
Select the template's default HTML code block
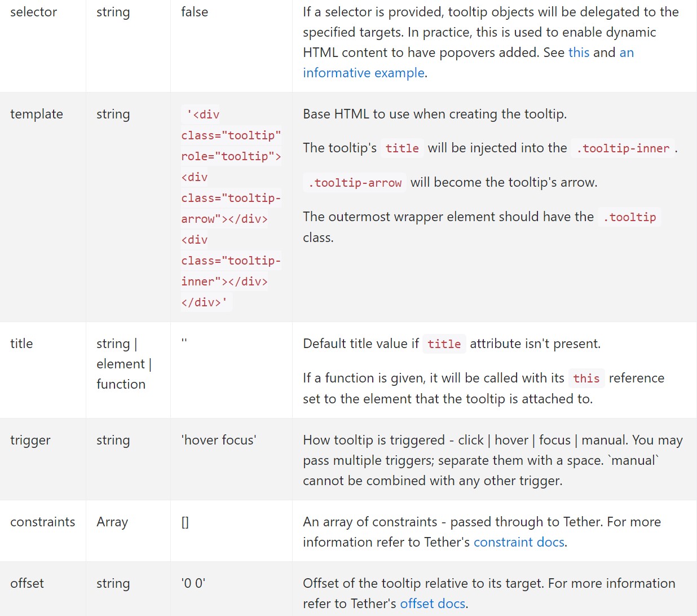pyautogui.click(x=231, y=208)
